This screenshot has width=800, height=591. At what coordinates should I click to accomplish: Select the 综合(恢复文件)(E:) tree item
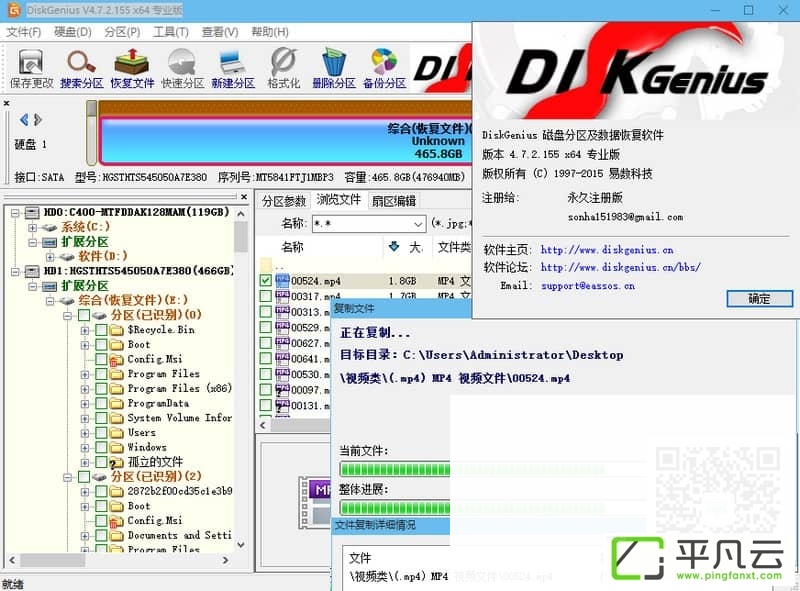133,300
